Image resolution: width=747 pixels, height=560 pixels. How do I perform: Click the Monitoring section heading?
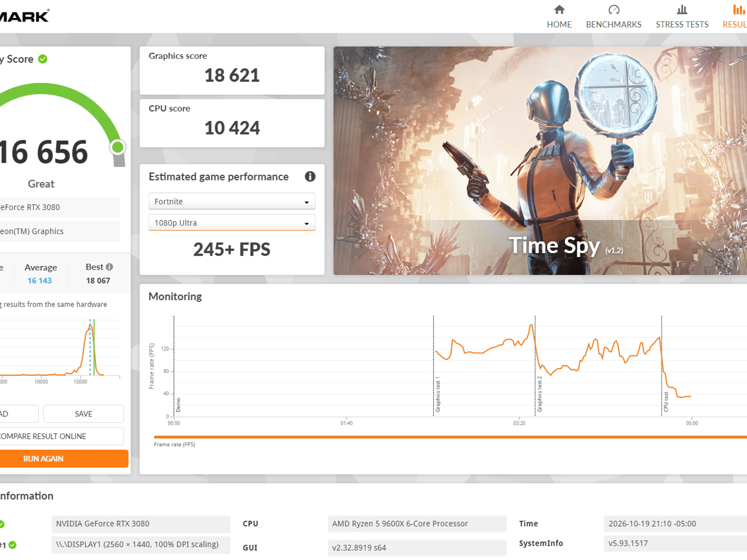point(175,296)
